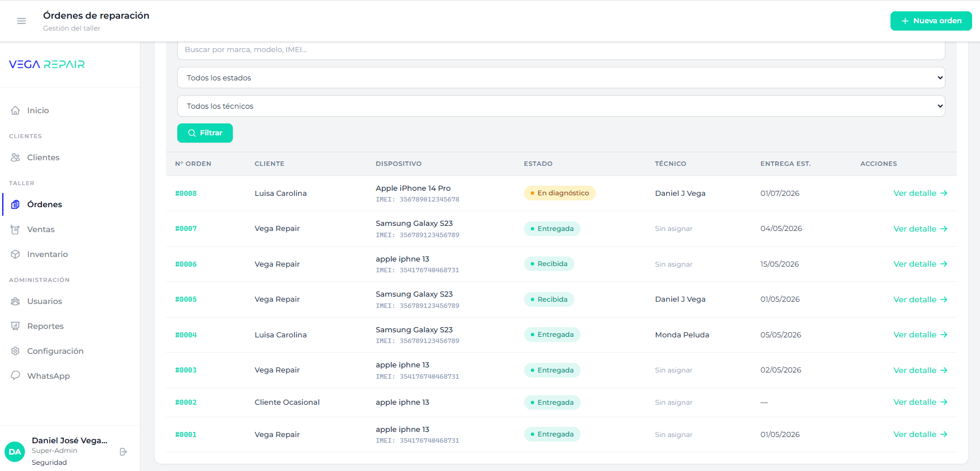Open Ver detalle for order #0001

[x=920, y=434]
